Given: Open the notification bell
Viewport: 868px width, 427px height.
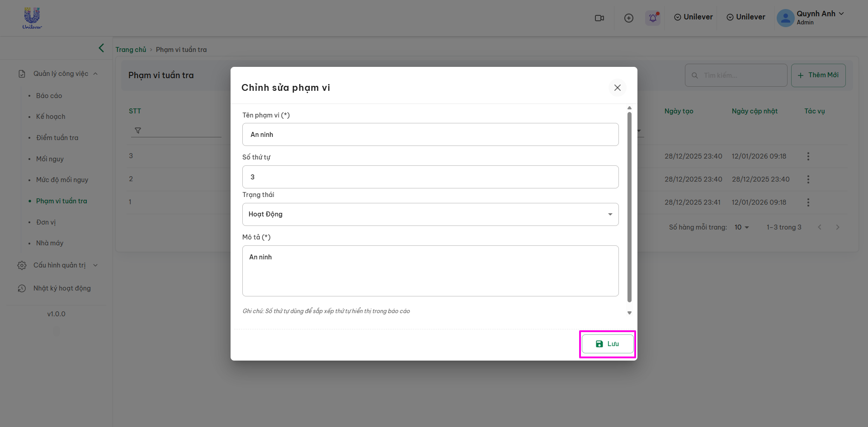Looking at the screenshot, I should pos(653,18).
